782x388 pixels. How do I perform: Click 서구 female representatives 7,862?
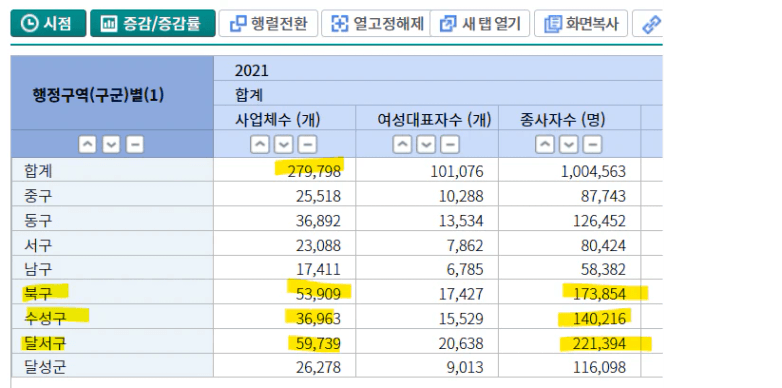tap(465, 245)
